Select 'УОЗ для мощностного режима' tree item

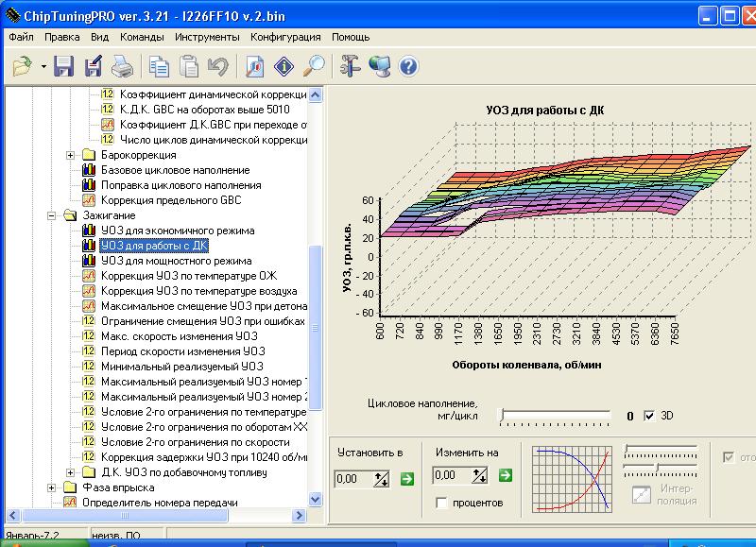point(177,261)
